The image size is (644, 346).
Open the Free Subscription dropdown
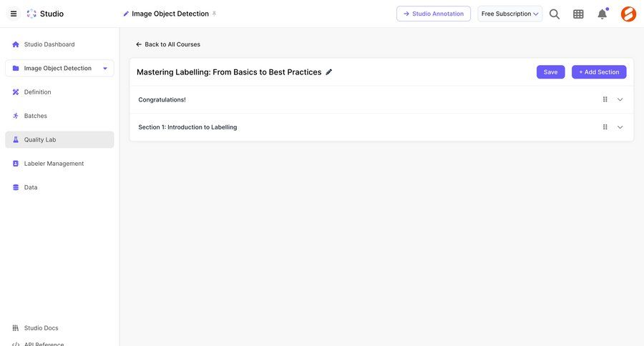509,14
